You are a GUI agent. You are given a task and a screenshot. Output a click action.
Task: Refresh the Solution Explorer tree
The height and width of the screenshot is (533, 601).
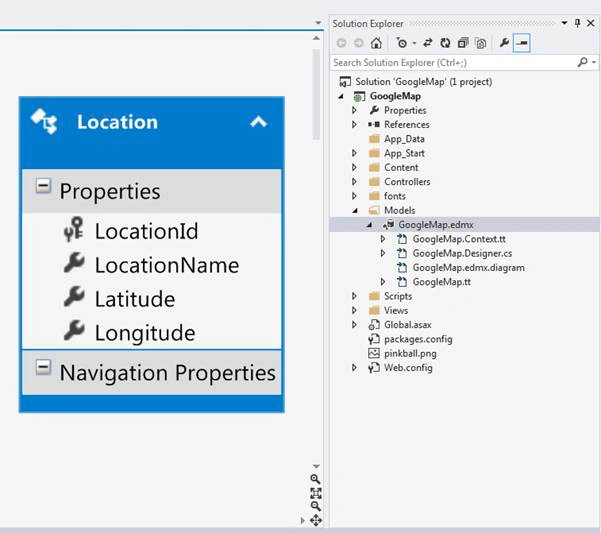point(445,43)
